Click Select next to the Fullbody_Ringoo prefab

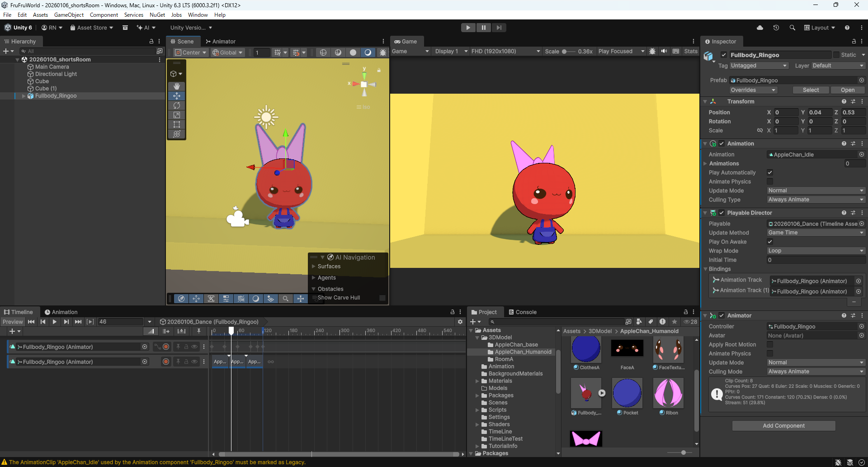pyautogui.click(x=811, y=90)
